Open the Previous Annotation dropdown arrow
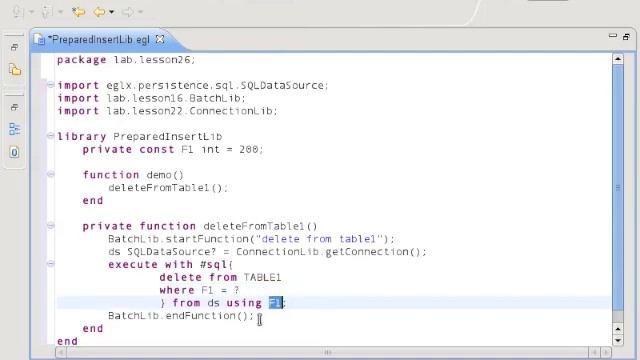 (60, 12)
